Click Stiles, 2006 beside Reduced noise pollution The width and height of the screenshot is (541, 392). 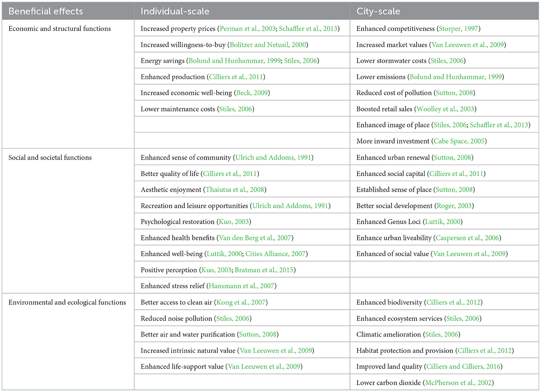click(x=233, y=318)
